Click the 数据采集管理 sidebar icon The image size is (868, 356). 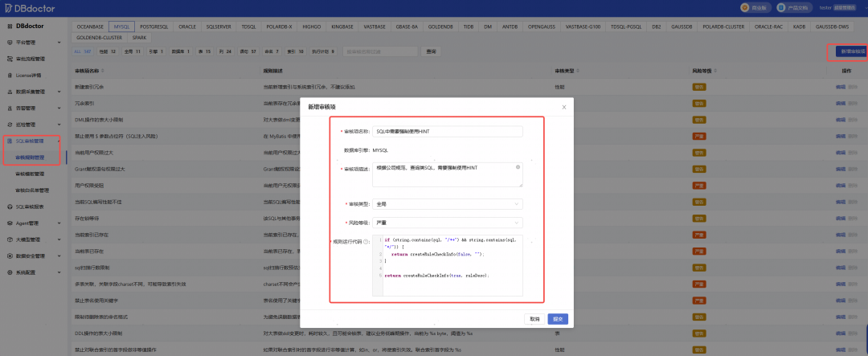(x=10, y=92)
